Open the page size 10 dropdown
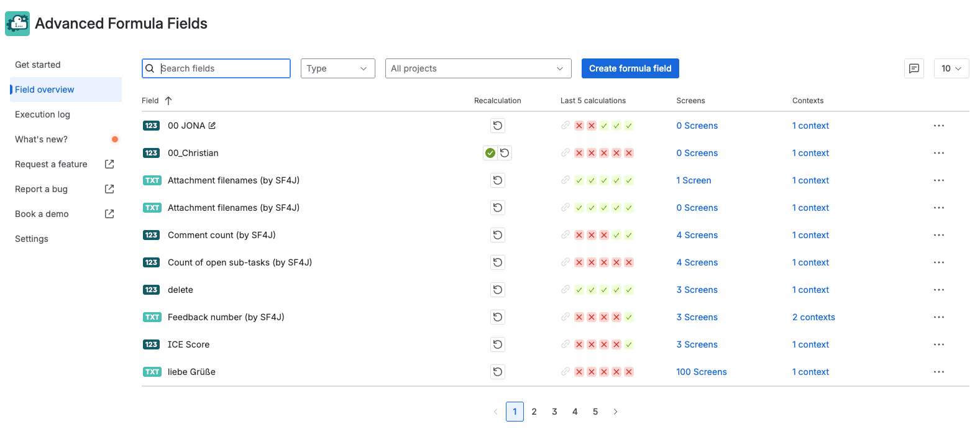 coord(951,68)
